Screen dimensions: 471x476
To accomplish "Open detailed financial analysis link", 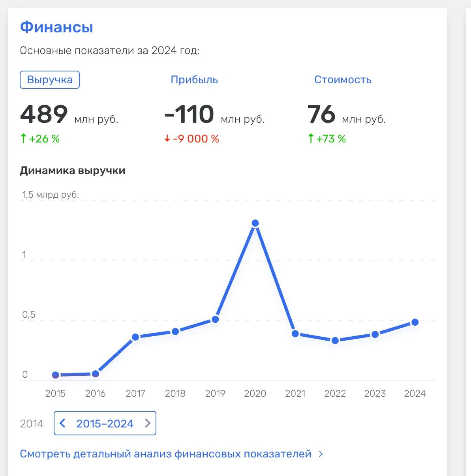I will (165, 454).
